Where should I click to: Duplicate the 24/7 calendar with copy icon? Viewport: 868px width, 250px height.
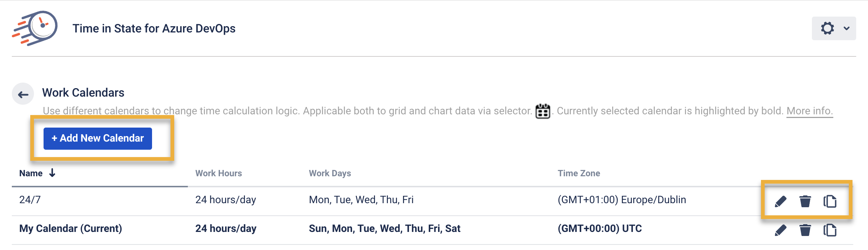click(830, 201)
